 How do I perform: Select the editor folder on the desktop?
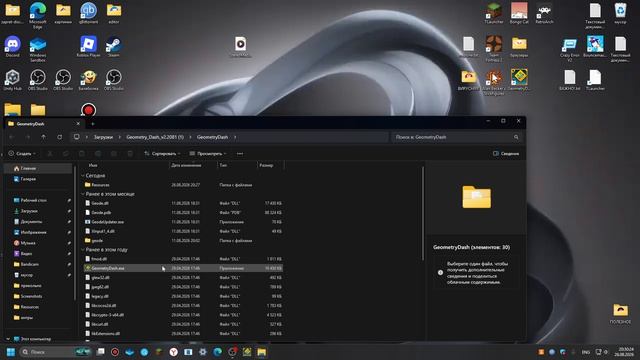click(x=114, y=13)
